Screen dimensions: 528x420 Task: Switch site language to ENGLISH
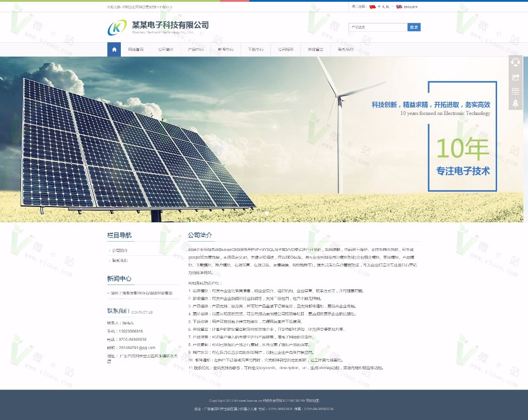(x=412, y=7)
